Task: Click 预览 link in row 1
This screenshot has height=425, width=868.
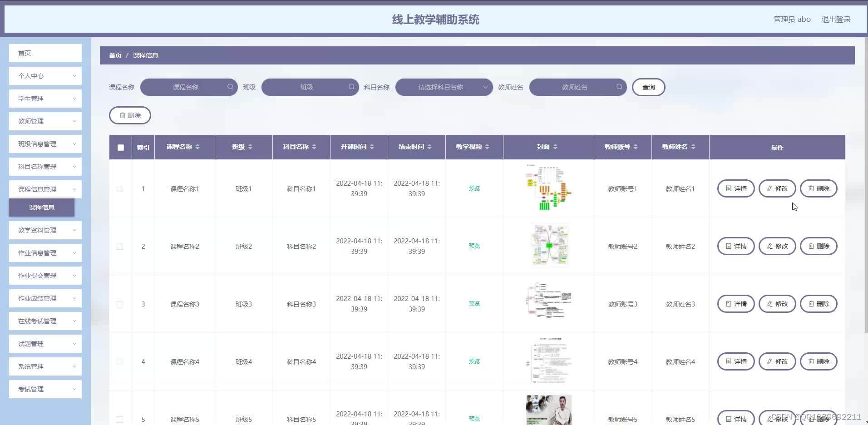Action: [x=474, y=188]
